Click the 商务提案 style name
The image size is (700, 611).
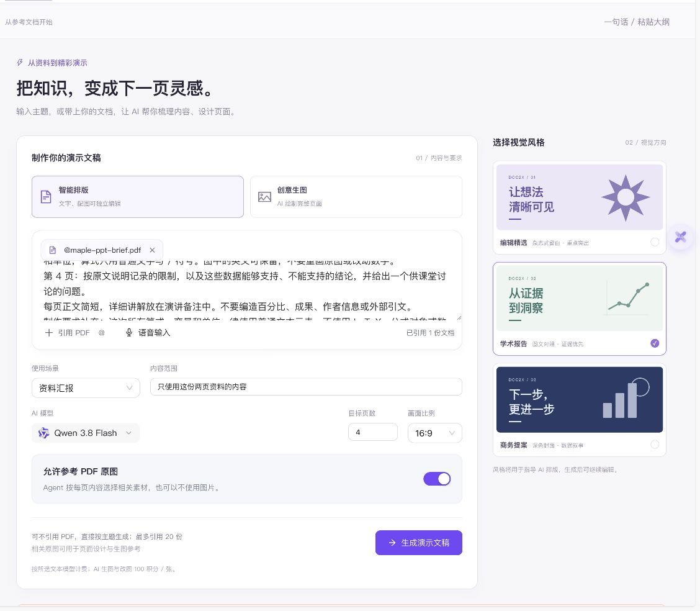(513, 445)
